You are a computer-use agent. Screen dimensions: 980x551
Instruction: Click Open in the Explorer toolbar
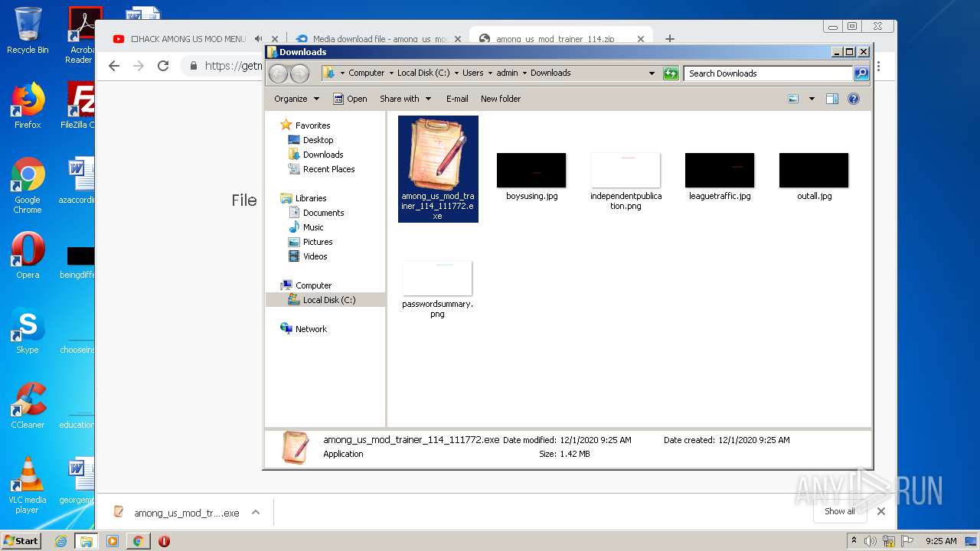(x=350, y=99)
